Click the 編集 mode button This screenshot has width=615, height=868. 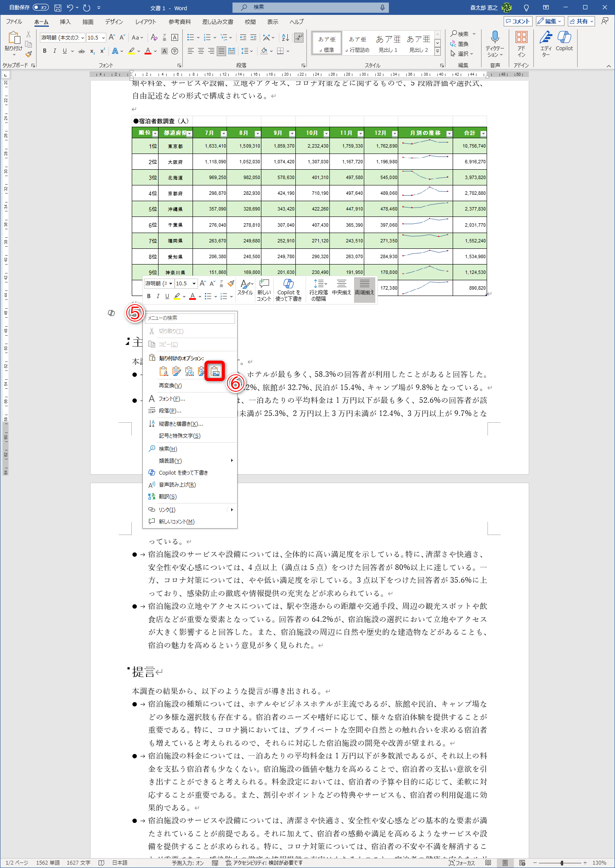550,21
